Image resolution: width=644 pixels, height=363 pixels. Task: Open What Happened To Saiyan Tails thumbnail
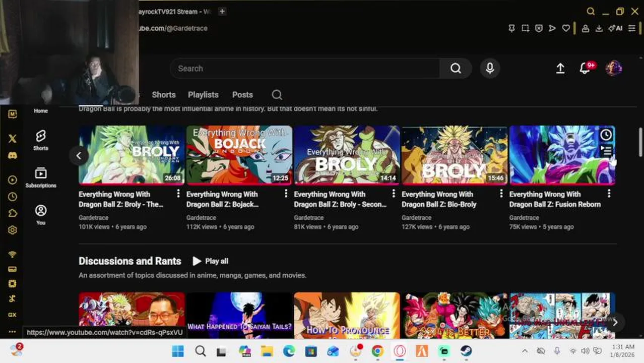pos(239,316)
